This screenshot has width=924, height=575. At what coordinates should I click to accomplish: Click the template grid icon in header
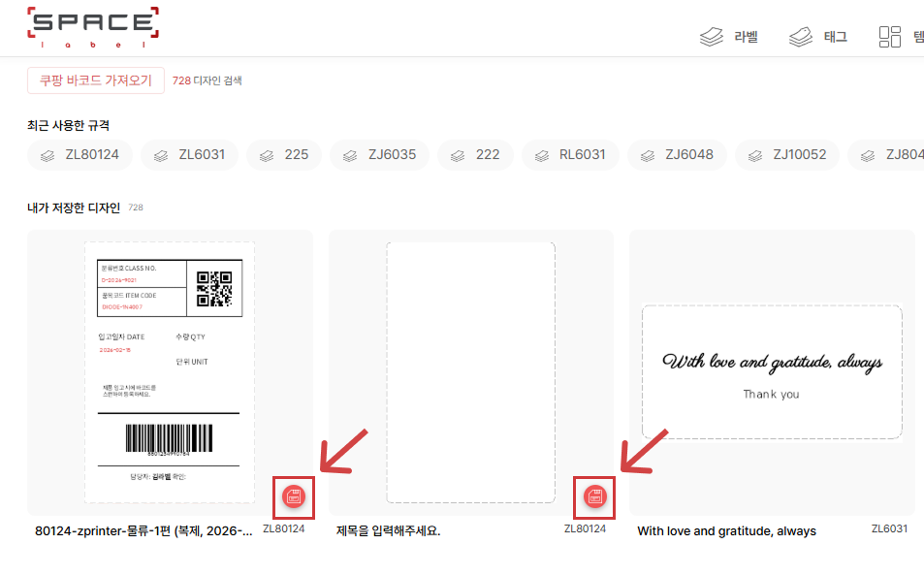tap(890, 37)
